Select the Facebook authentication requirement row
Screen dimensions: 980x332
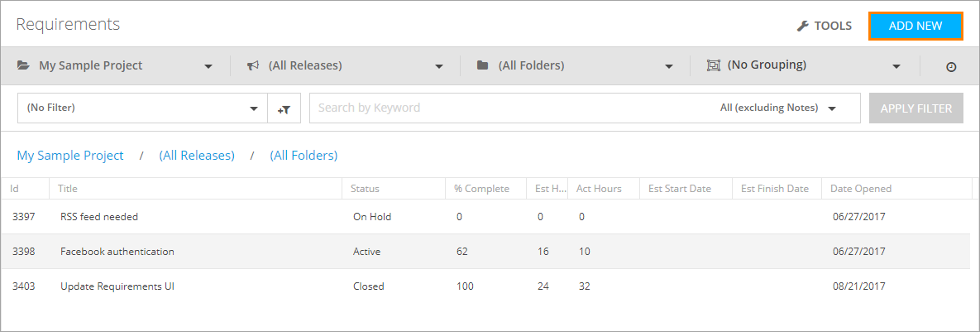[117, 252]
